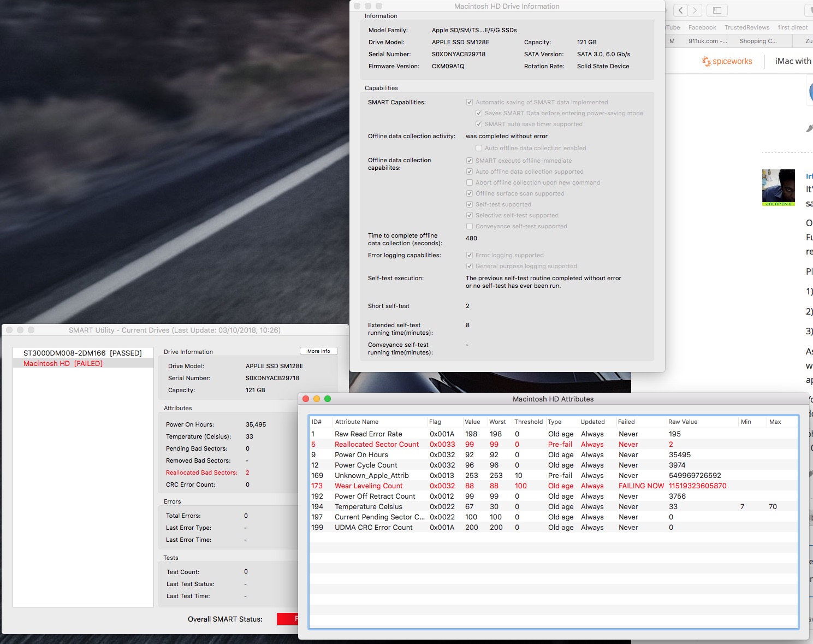
Task: Sort by Max column header
Action: (x=782, y=422)
